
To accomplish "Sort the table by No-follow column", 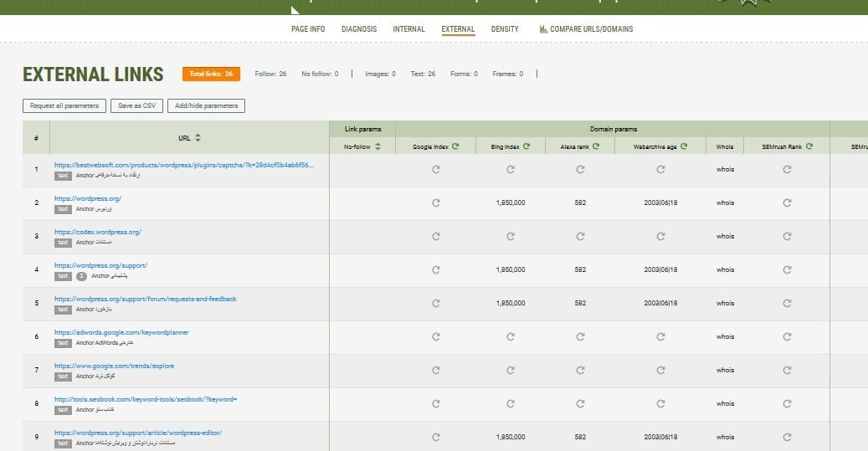I will pyautogui.click(x=378, y=146).
